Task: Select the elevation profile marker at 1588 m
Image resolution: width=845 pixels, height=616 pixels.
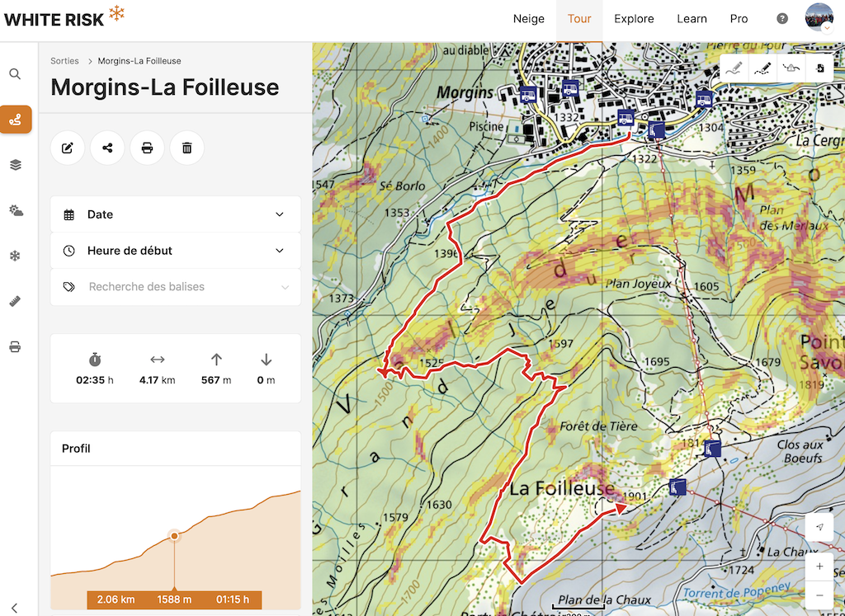Action: pyautogui.click(x=174, y=536)
